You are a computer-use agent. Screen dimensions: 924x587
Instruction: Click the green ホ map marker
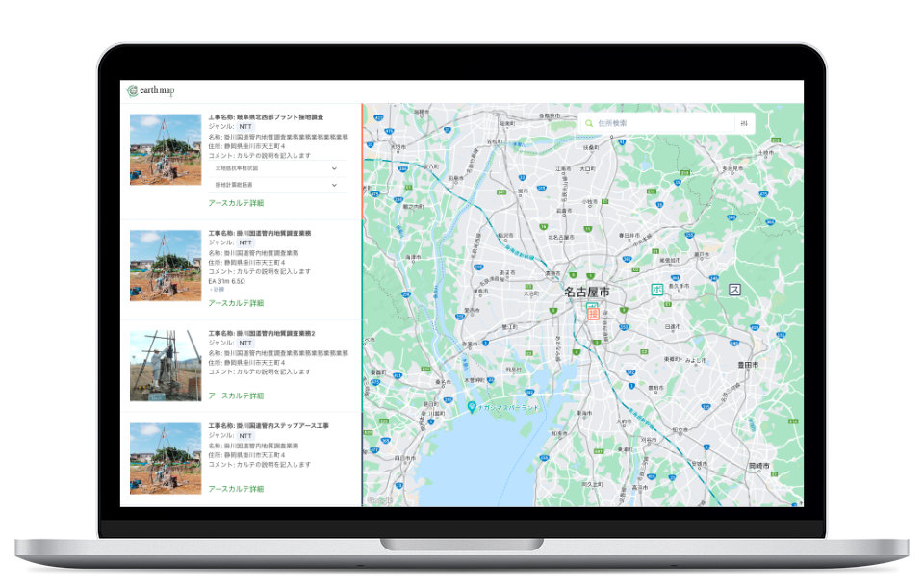tap(657, 289)
